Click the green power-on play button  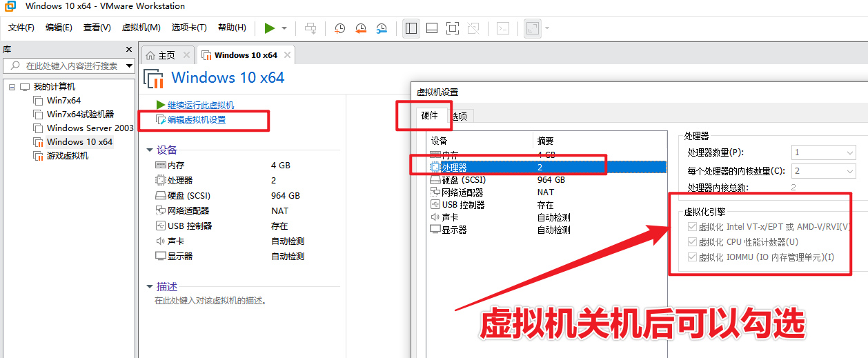pos(269,28)
